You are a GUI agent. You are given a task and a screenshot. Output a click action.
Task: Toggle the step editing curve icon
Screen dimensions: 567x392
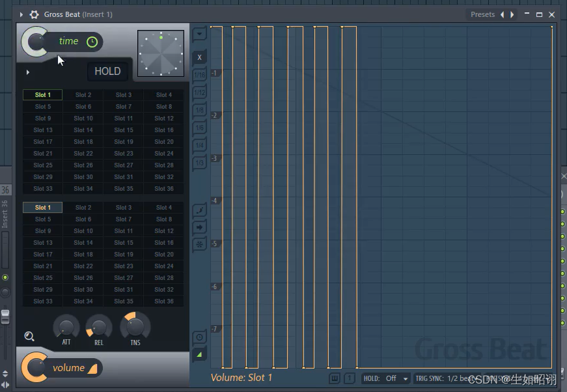click(199, 210)
